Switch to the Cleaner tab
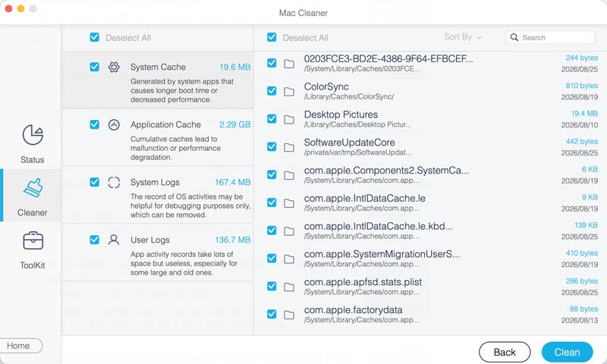The width and height of the screenshot is (607, 364). pos(32,196)
